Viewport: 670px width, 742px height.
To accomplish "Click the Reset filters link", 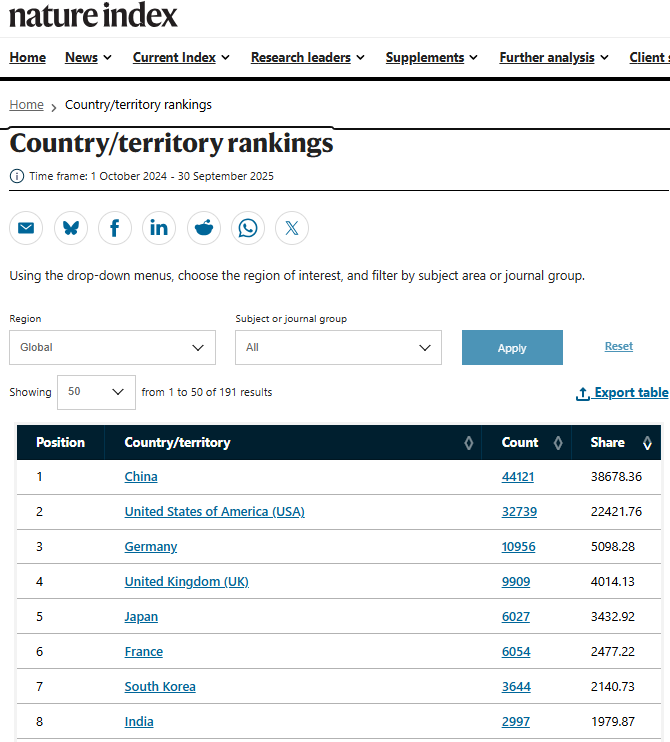I will coord(618,346).
